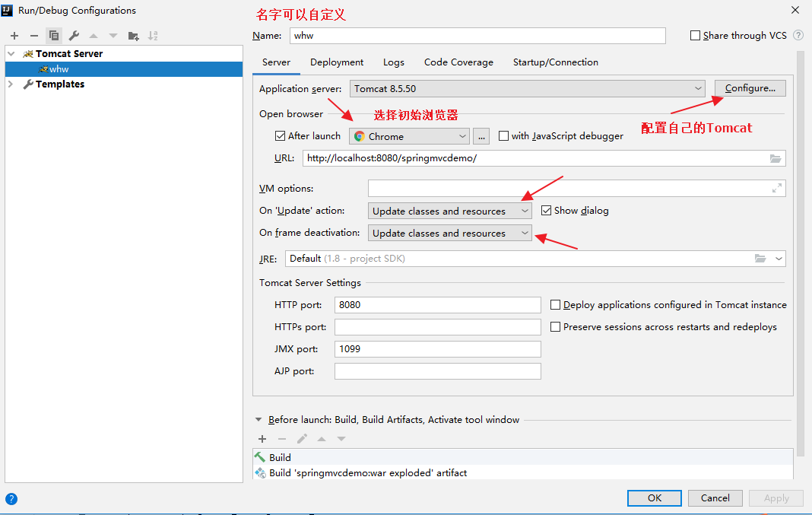Switch to Logs tab
The width and height of the screenshot is (812, 515).
click(394, 62)
